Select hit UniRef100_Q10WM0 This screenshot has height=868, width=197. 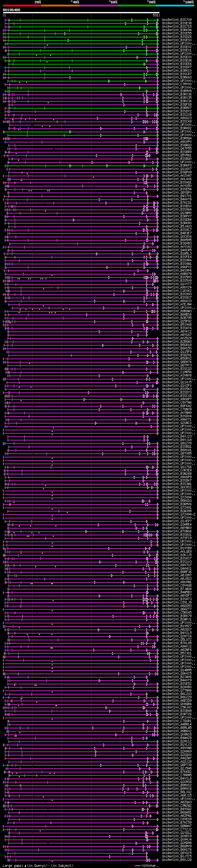tap(177, 213)
